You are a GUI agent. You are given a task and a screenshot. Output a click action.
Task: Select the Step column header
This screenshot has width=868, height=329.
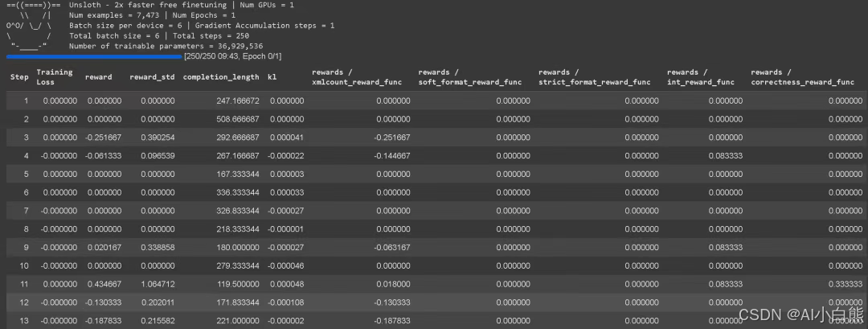(x=19, y=77)
